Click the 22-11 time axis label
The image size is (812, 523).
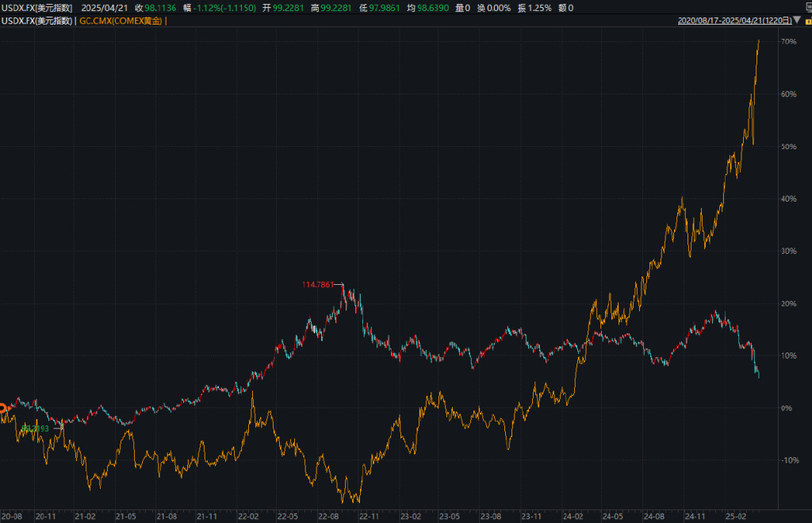point(369,517)
